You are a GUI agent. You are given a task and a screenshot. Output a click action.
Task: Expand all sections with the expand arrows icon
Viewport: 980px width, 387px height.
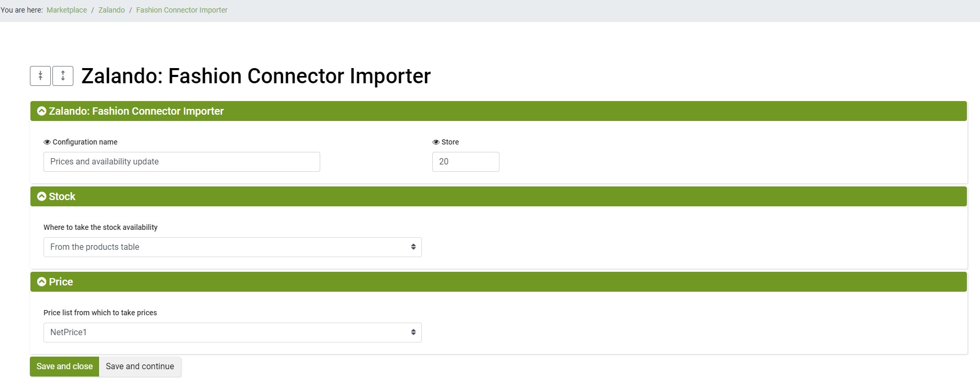point(63,76)
